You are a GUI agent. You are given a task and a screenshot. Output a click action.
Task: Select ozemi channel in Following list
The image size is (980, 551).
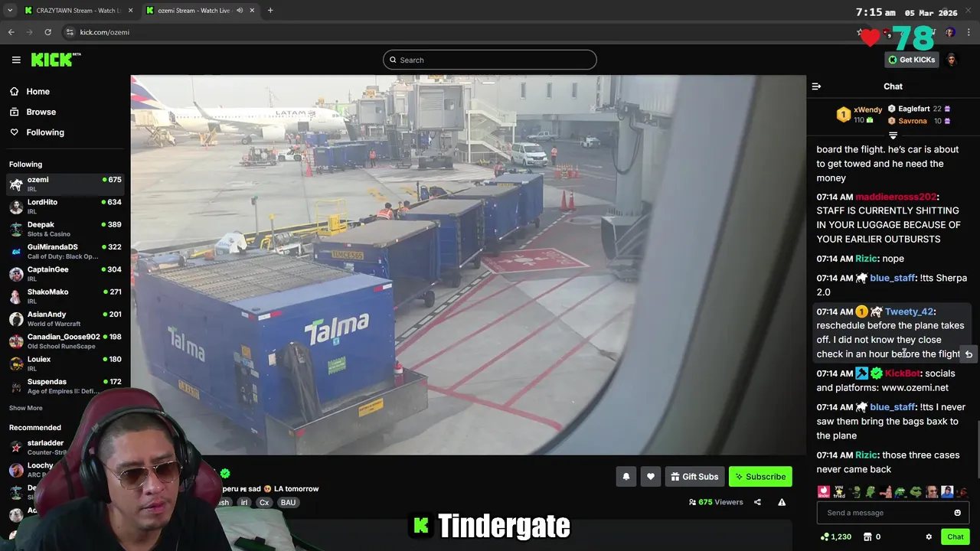pos(65,184)
